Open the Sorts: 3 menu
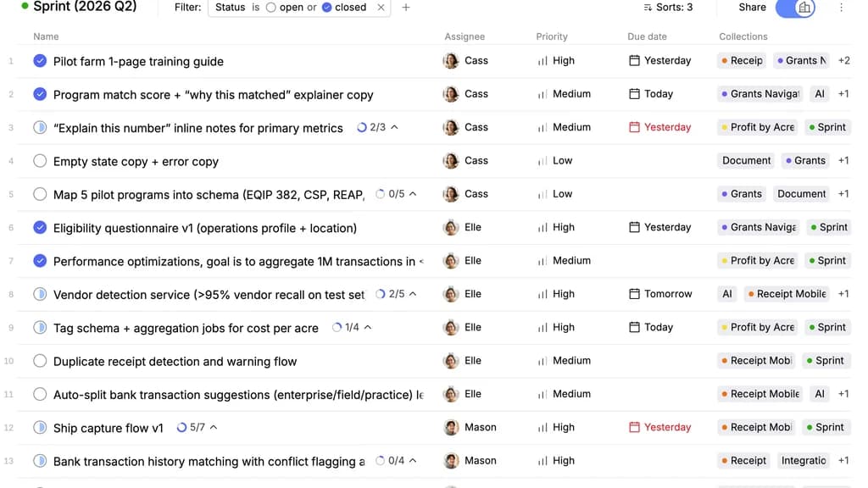The height and width of the screenshot is (488, 868). pyautogui.click(x=667, y=8)
